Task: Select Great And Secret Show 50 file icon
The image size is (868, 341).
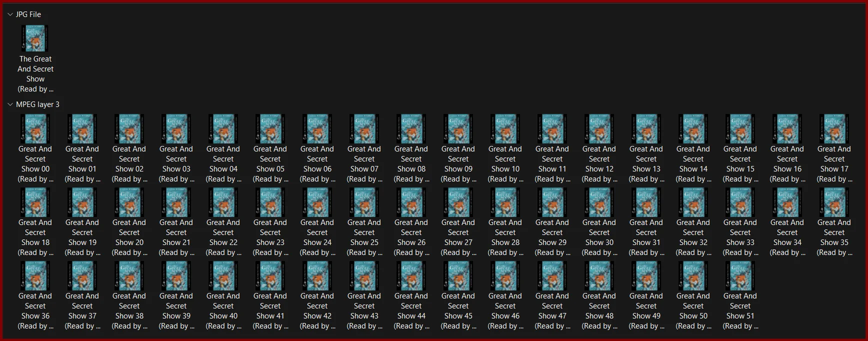Action: click(x=693, y=275)
